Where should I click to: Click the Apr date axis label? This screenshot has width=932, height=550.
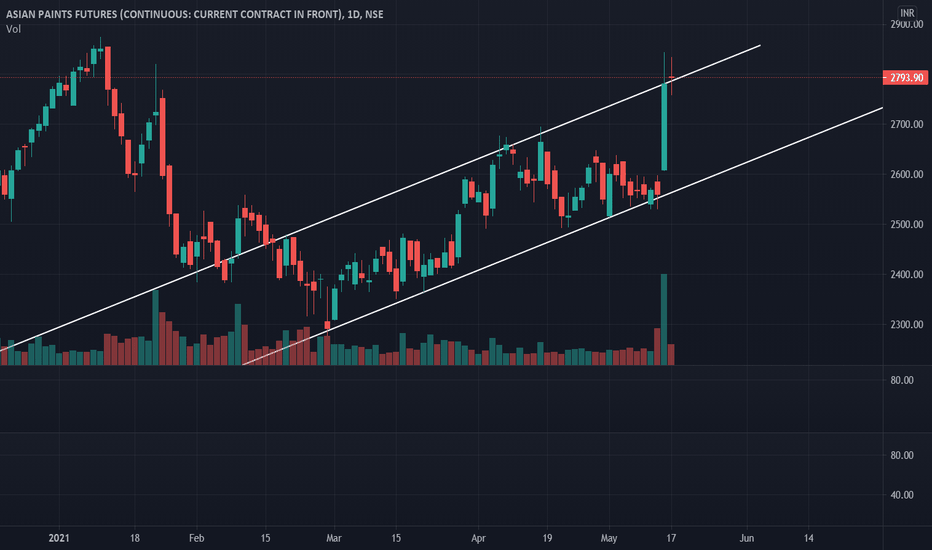coord(478,538)
